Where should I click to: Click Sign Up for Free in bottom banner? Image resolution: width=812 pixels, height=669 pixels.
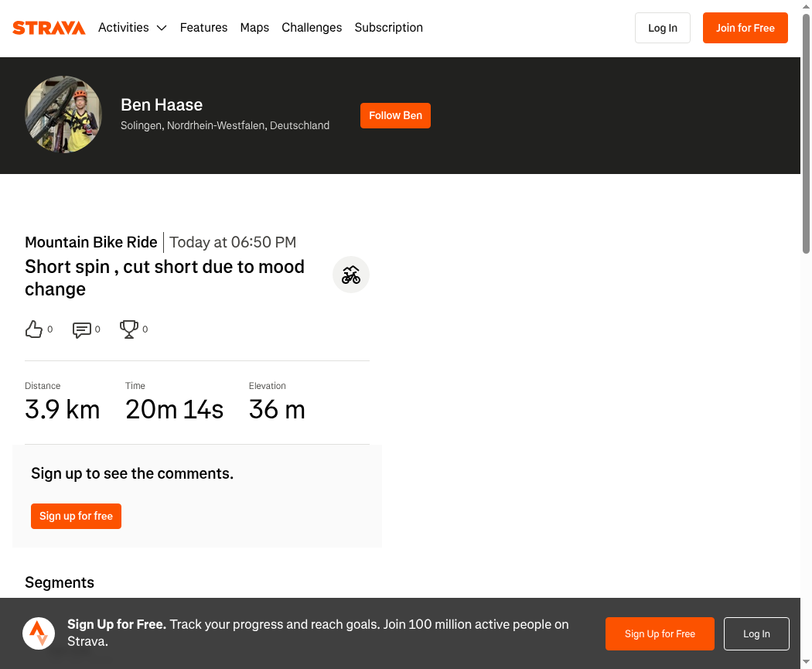coord(660,633)
